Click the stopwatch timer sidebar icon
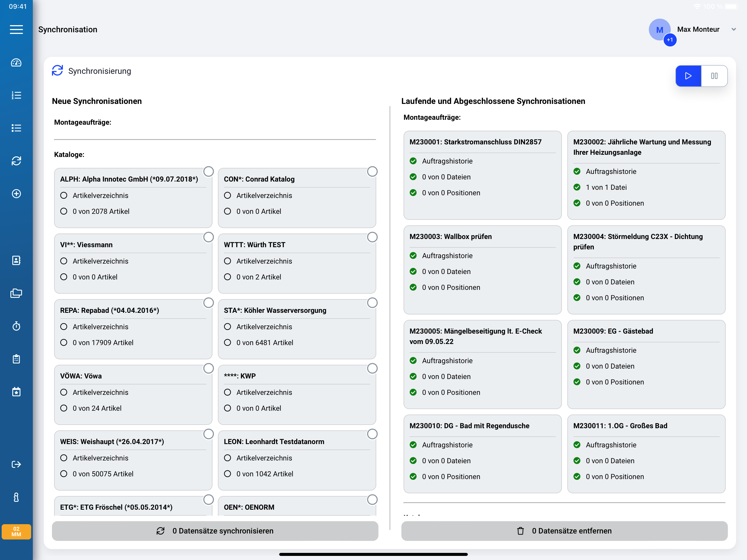The width and height of the screenshot is (747, 560). click(x=16, y=326)
